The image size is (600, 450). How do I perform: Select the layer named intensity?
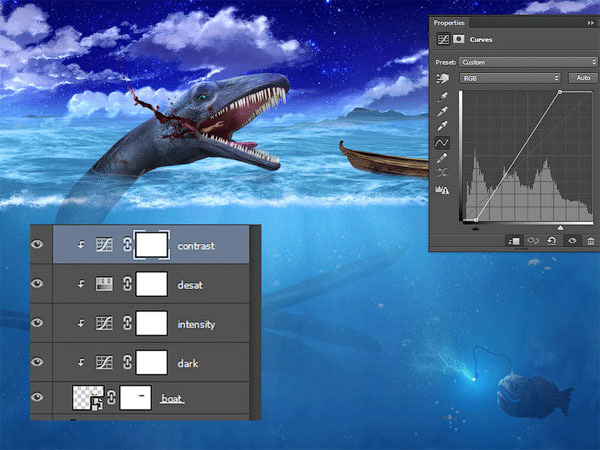tap(196, 324)
